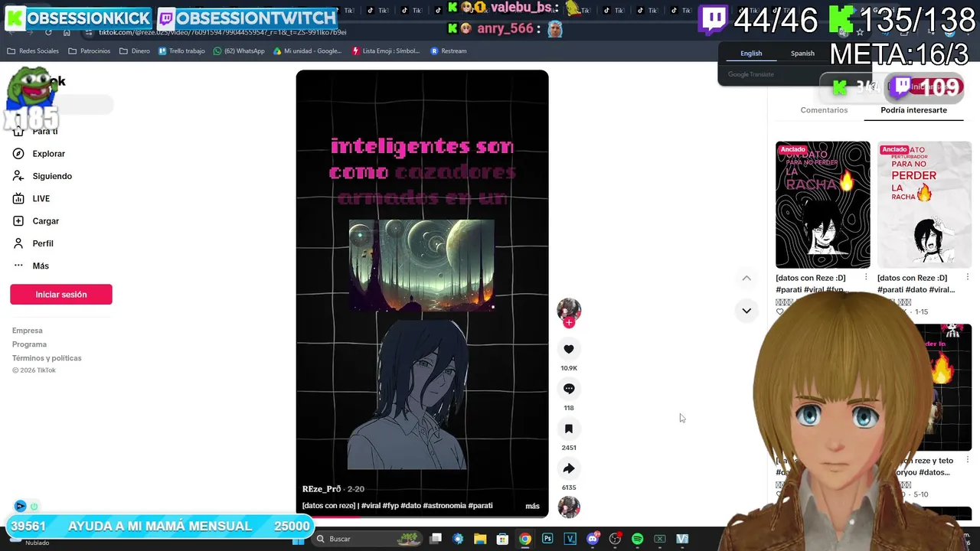The image size is (980, 551).
Task: Open Lista Emoji bookmark
Action: point(386,51)
